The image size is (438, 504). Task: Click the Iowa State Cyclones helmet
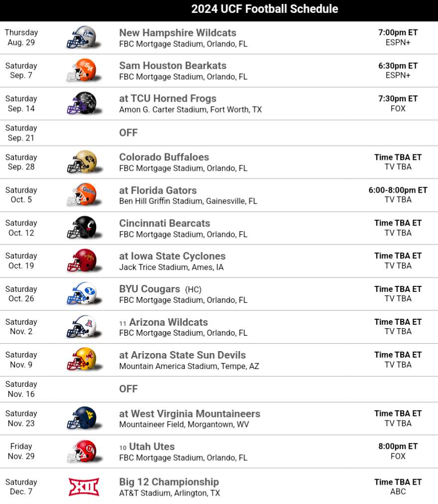pos(82,260)
